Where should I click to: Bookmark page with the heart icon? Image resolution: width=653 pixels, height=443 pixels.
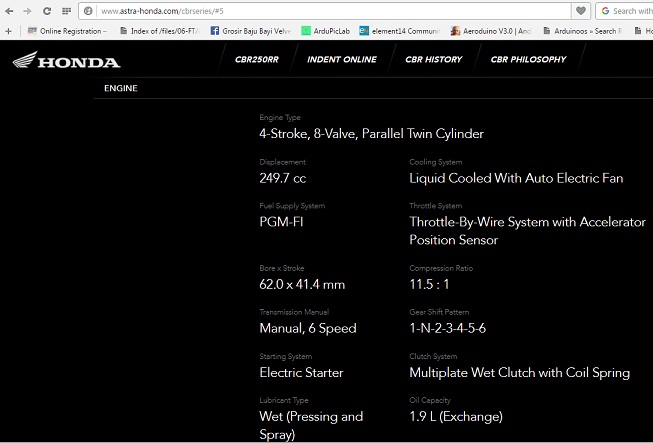pyautogui.click(x=581, y=11)
